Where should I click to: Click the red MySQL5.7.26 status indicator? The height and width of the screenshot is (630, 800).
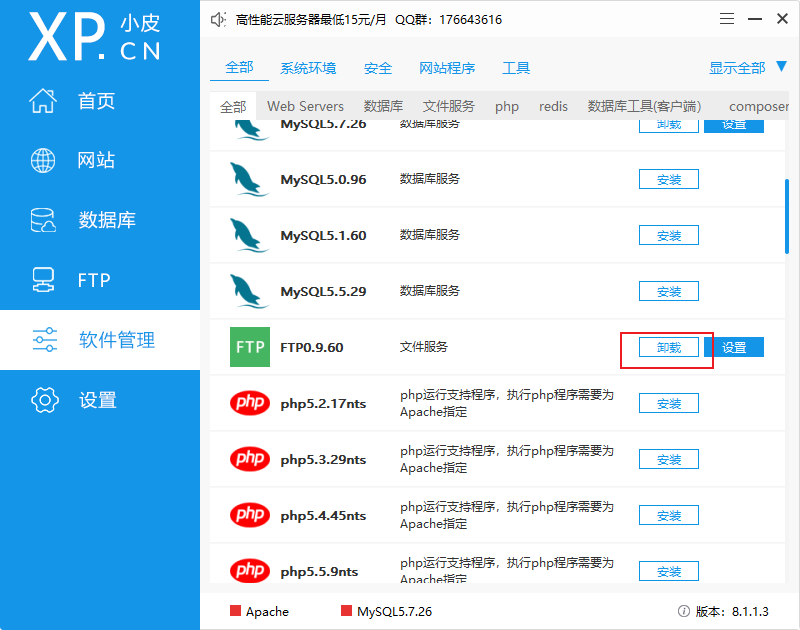[346, 611]
